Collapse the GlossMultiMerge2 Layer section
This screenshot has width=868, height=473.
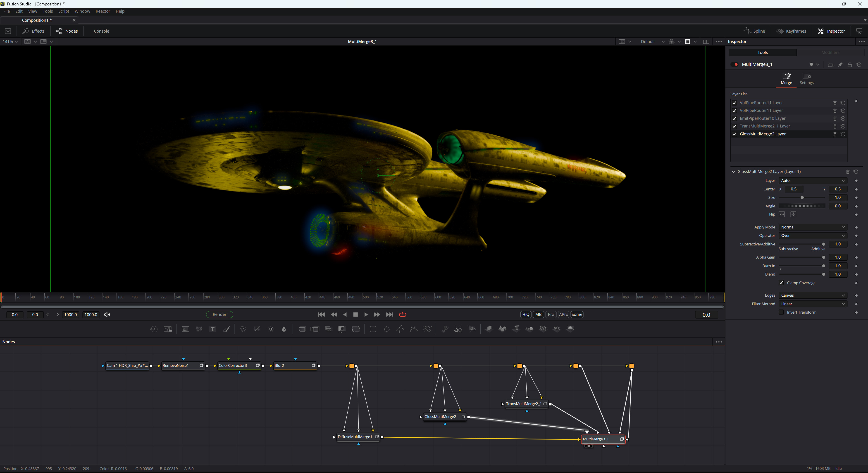[x=734, y=172]
